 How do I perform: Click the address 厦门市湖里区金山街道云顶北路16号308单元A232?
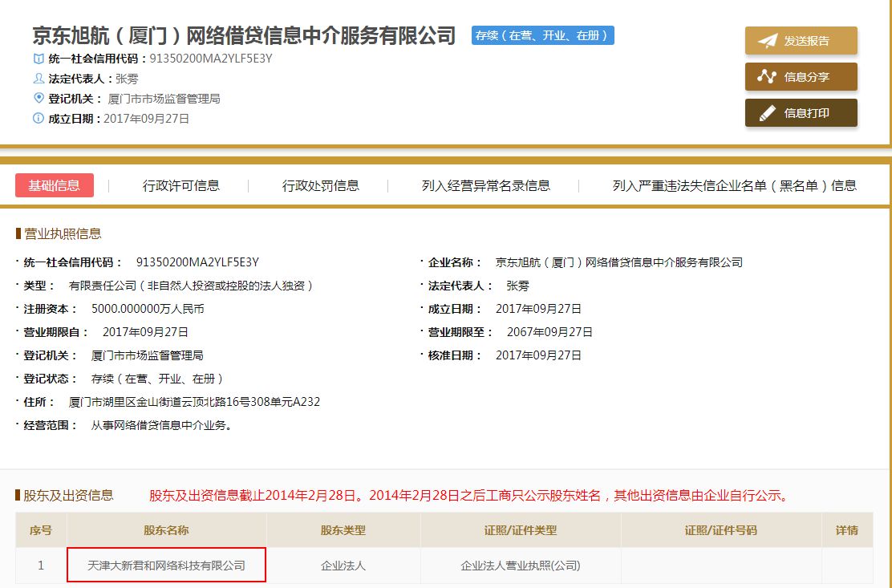pos(194,402)
